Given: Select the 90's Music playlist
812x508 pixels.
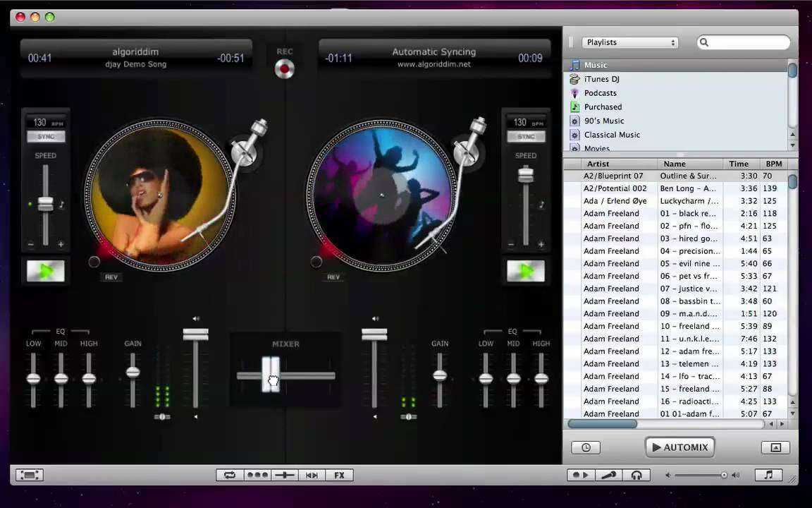Looking at the screenshot, I should pos(676,121).
